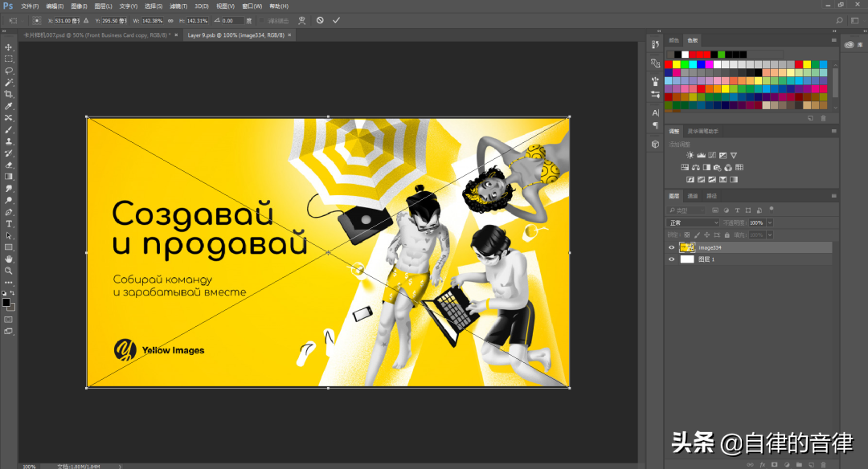
Task: Open the 滤镜(T) menu
Action: 178,6
